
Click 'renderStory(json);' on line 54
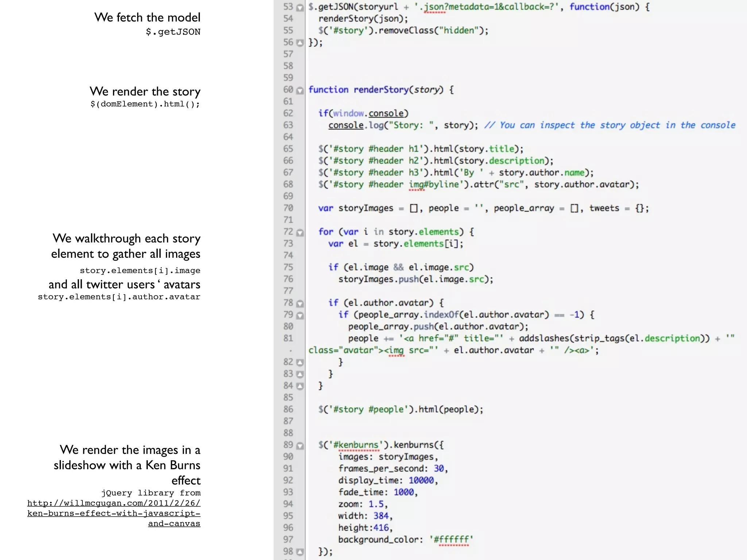[x=363, y=19]
